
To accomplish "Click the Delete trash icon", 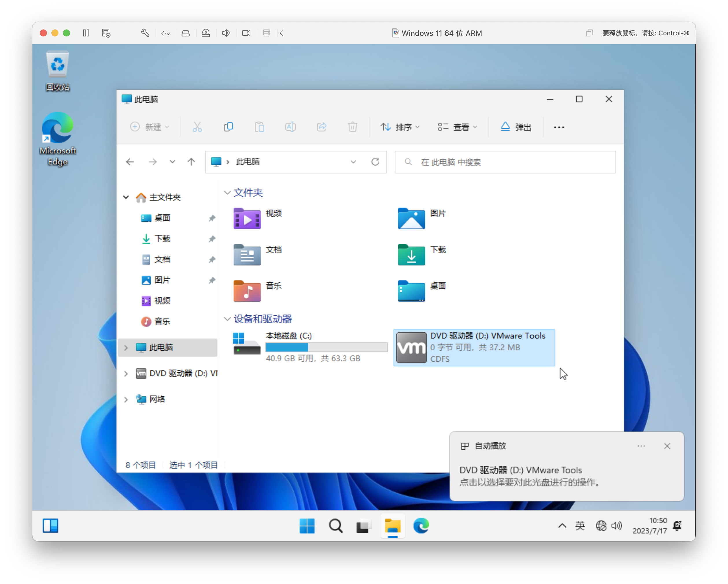I will coord(352,127).
